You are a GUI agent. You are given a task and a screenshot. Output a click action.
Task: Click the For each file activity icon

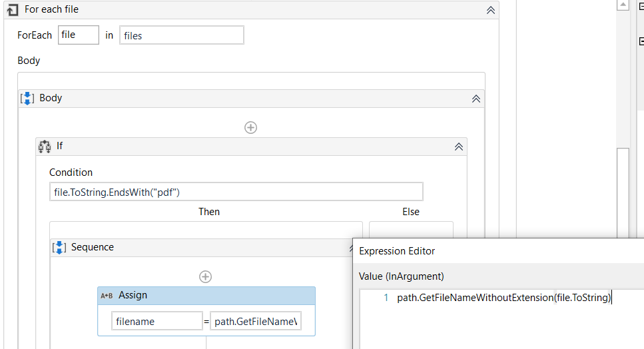pos(11,10)
